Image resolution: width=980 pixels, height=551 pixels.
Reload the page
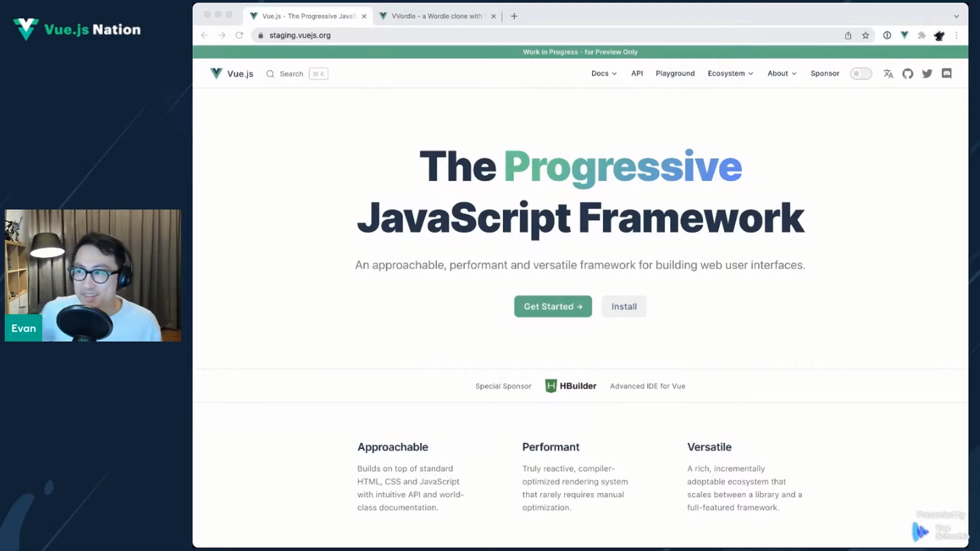click(x=239, y=35)
